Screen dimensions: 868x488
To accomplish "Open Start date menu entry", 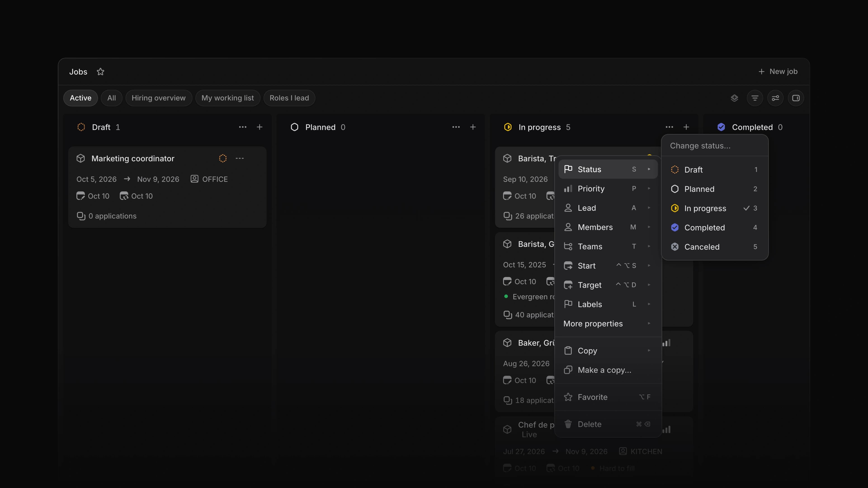I will [x=608, y=266].
